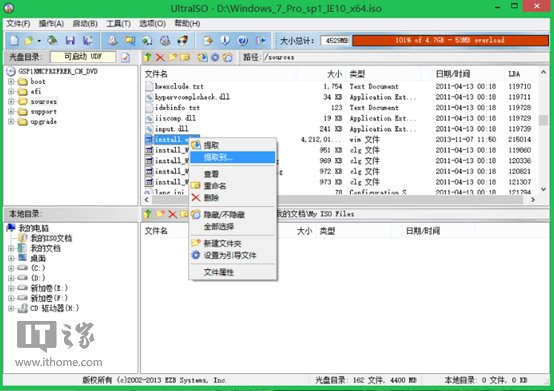Choose 新建文件夹 in context menu
The height and width of the screenshot is (391, 554).
pos(232,243)
